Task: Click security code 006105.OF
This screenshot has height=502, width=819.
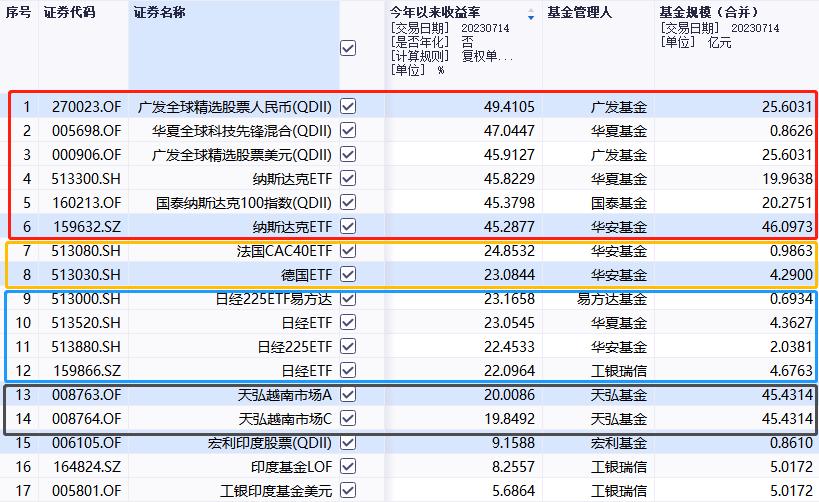Action: click(86, 443)
